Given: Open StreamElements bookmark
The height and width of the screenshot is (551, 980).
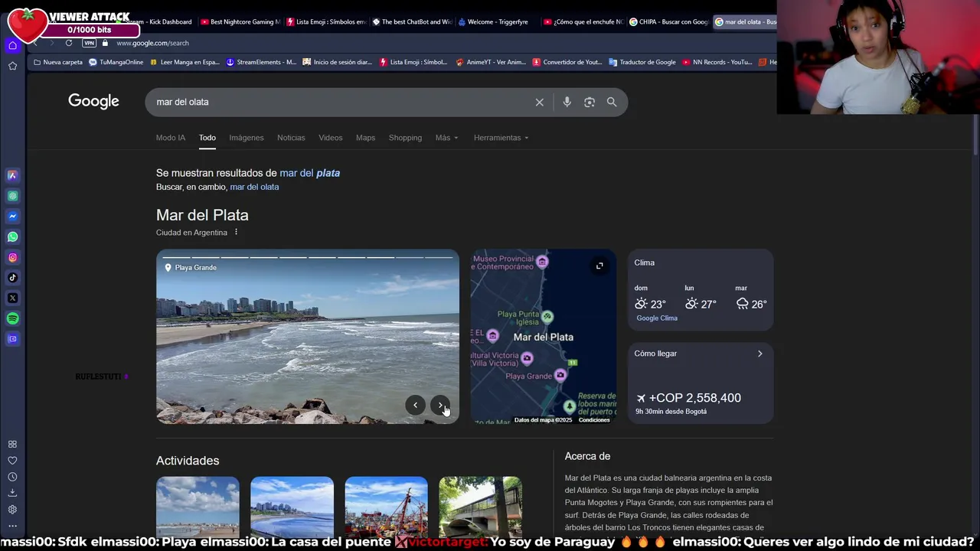Looking at the screenshot, I should point(261,62).
